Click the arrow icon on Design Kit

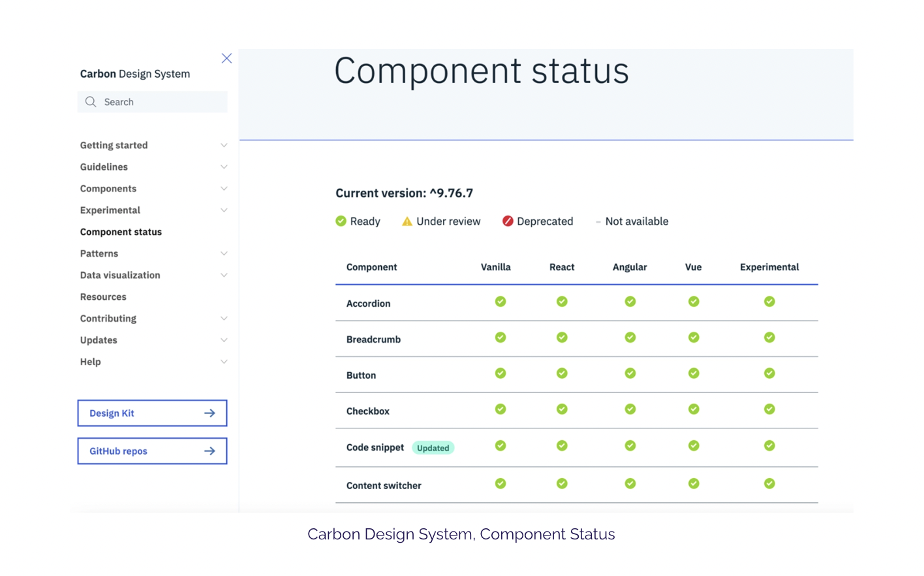coord(209,413)
